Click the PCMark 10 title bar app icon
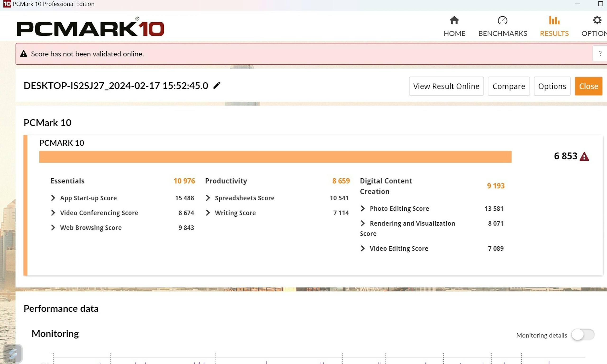607x364 pixels. pos(7,4)
